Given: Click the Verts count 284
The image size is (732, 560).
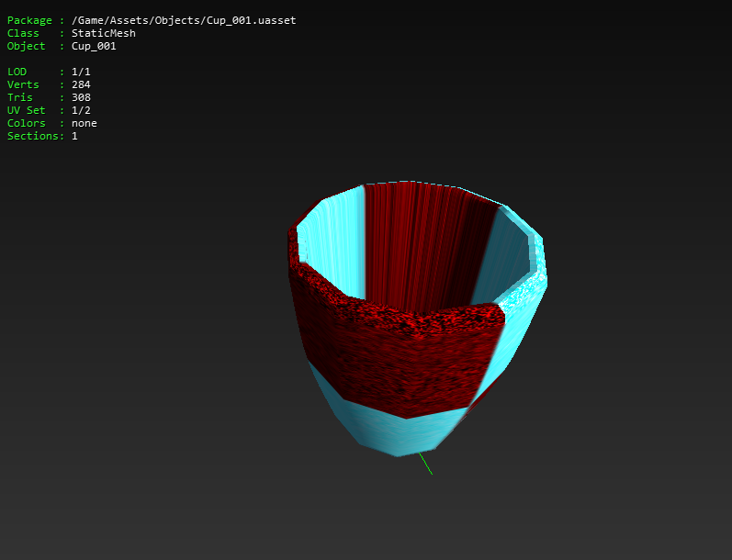Looking at the screenshot, I should pyautogui.click(x=81, y=84).
